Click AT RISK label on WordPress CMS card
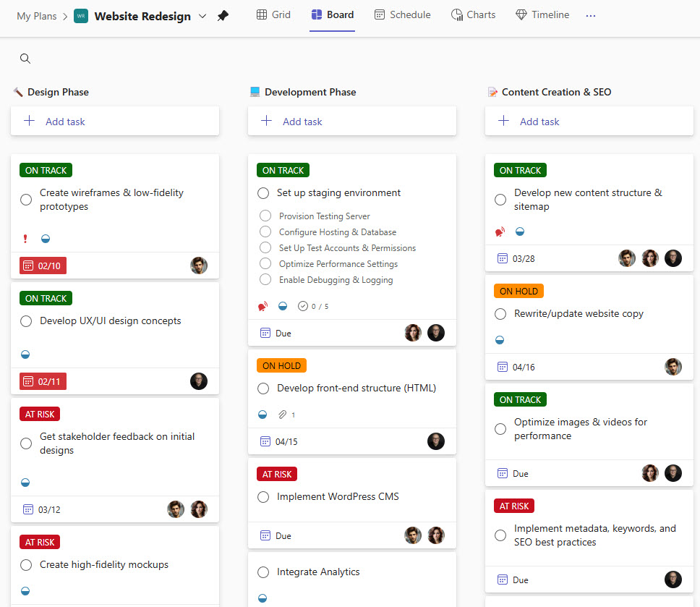 277,475
